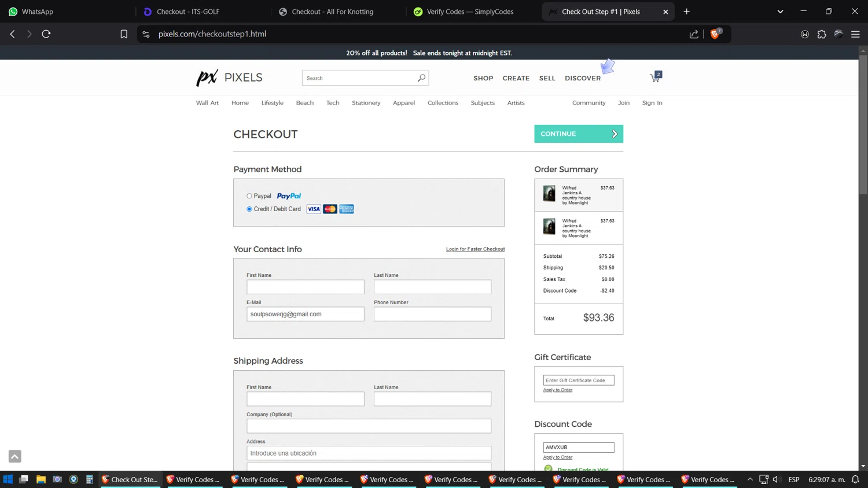Switch to the Checkout - ITS-GOLF tab
Image resolution: width=868 pixels, height=488 pixels.
tap(203, 12)
